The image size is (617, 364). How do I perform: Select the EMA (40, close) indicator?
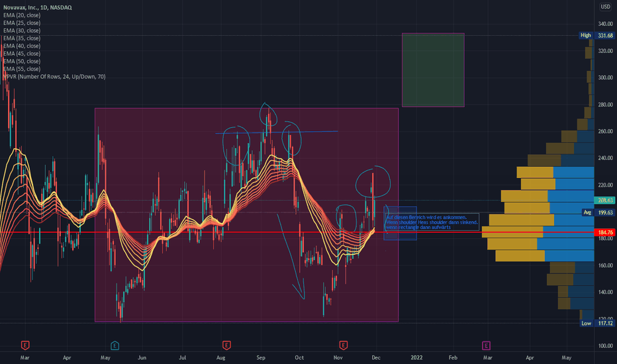point(22,46)
